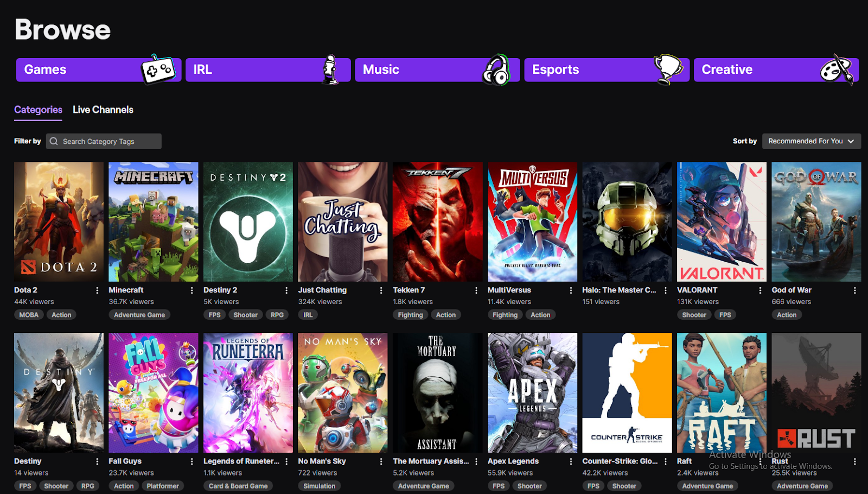Open options menu for No Man's Sky
The image size is (868, 494).
click(x=381, y=461)
